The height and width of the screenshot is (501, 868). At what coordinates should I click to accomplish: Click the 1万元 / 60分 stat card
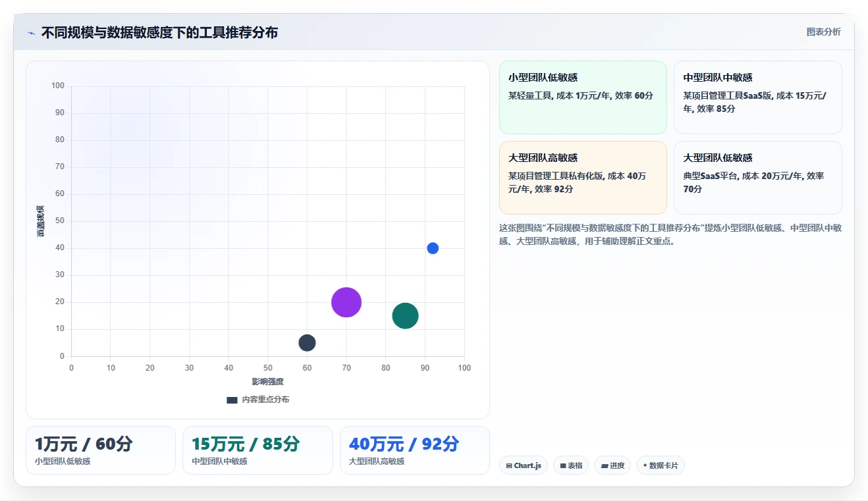click(x=101, y=450)
